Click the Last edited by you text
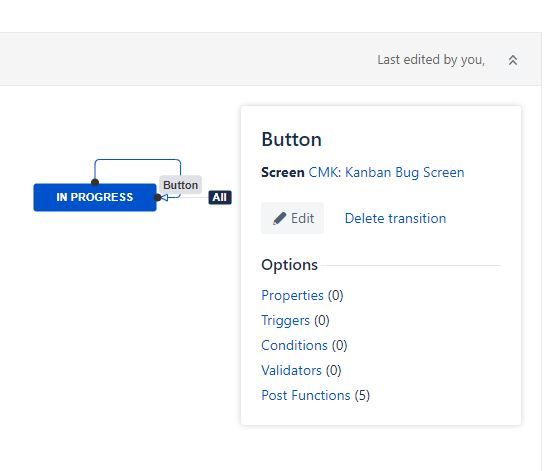This screenshot has width=557, height=471. coord(431,60)
